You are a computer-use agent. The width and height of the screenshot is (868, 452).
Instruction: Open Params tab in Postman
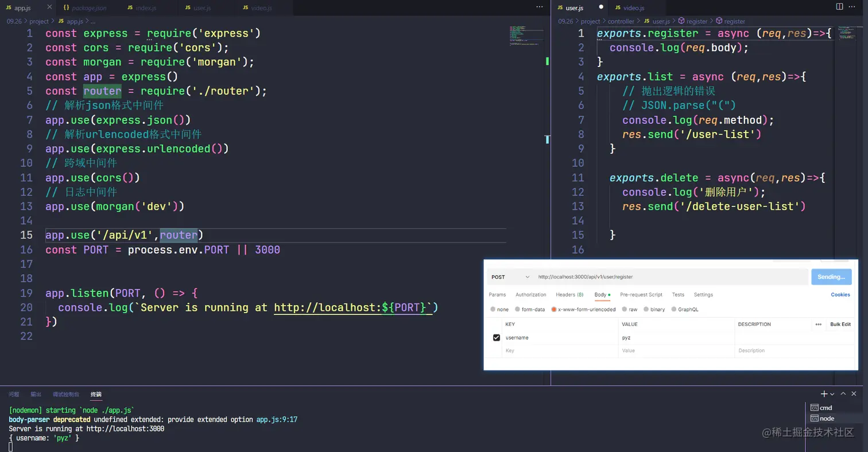click(497, 295)
